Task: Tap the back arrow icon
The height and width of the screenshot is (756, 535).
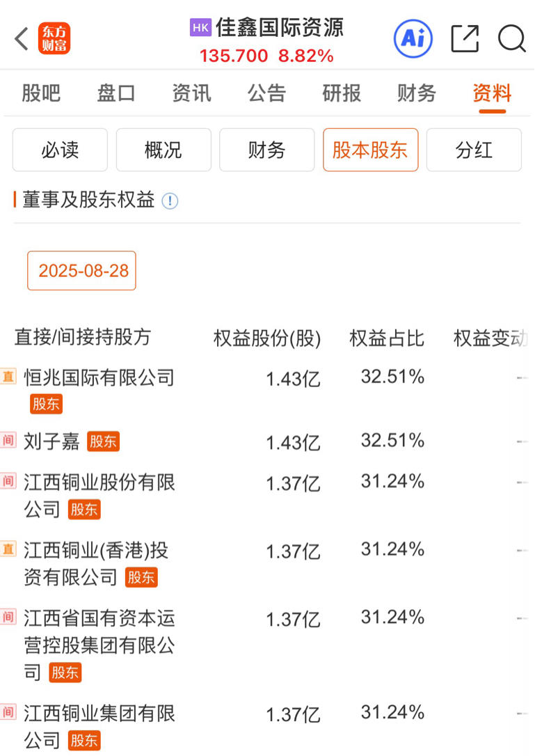Action: coord(22,39)
